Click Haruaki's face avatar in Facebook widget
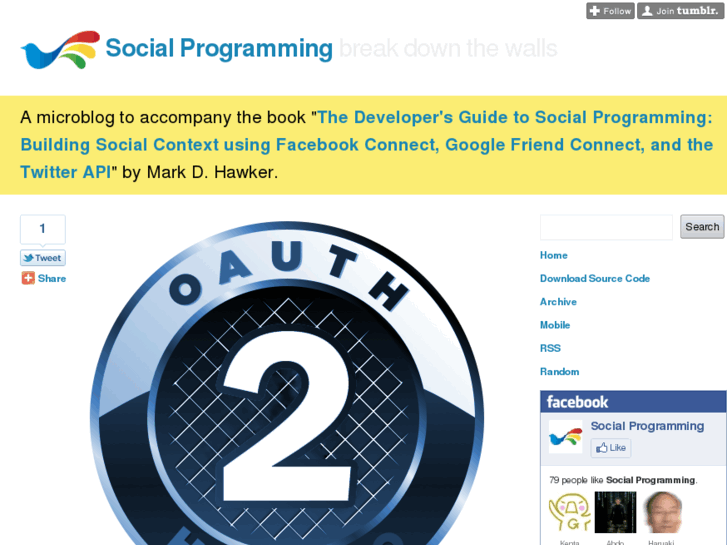The width and height of the screenshot is (727, 545). coord(662,512)
